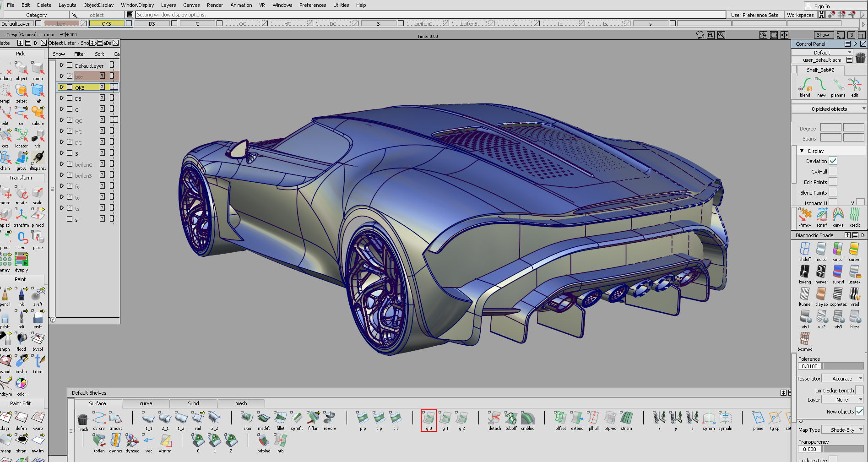
Task: Uncheck the Deviation display checkbox
Action: (x=832, y=161)
